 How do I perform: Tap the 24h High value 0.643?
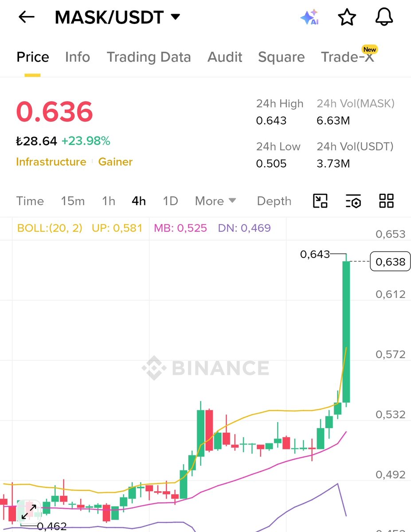[271, 121]
